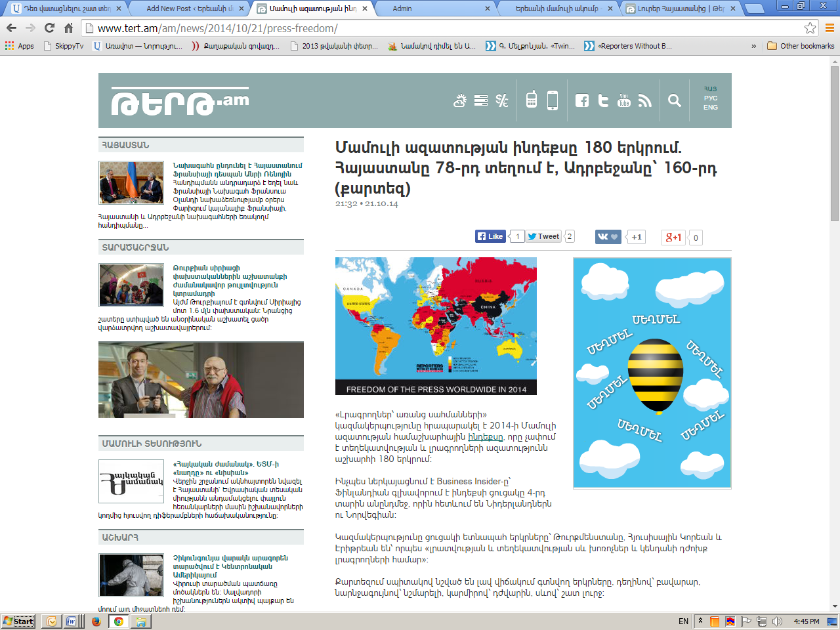Image resolution: width=840 pixels, height=630 pixels.
Task: Click the Tweet share button
Action: (x=544, y=237)
